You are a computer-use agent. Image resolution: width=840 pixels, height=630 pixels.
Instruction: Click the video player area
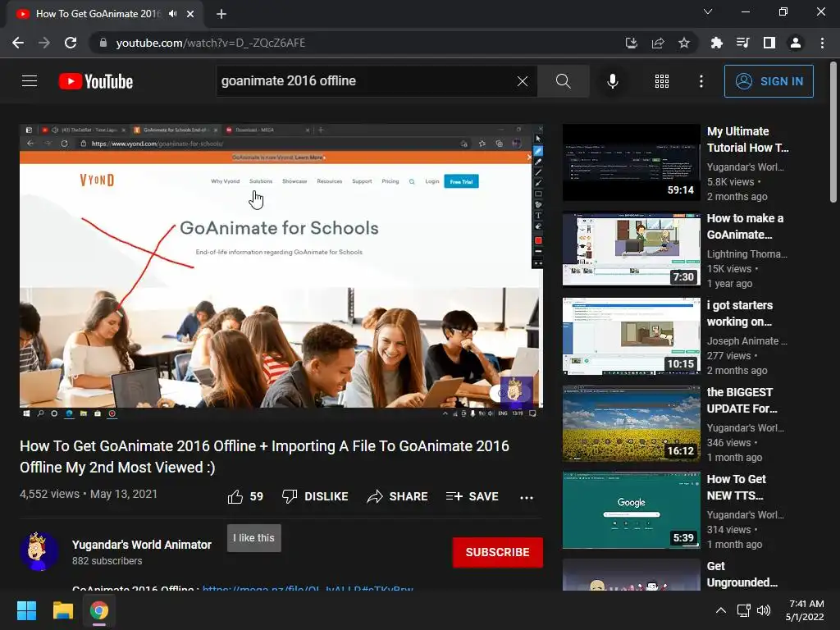281,272
